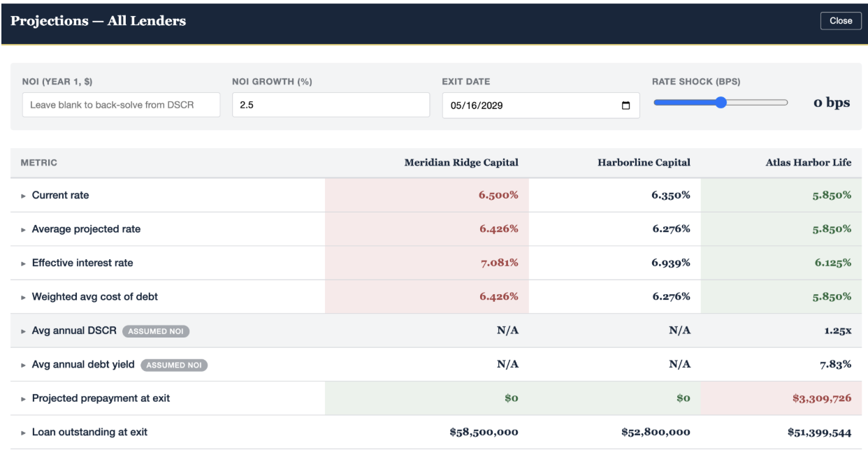Click the Assumed NOI badge beside DSCR
The width and height of the screenshot is (868, 457).
[x=156, y=331]
